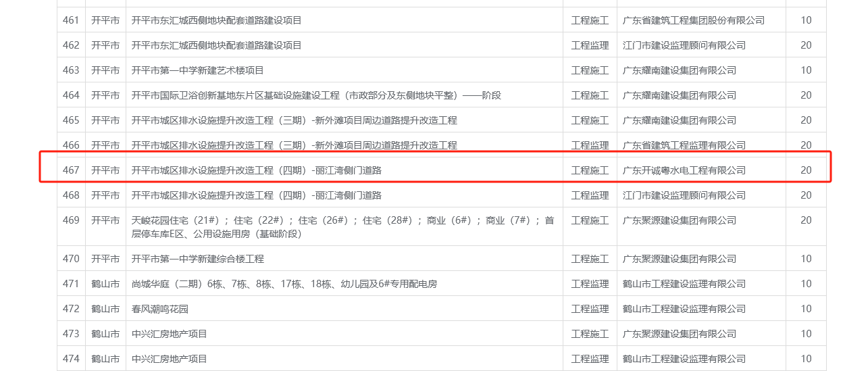
Task: Click 广东耀南建设集团有限公司 in row 464
Action: (x=680, y=95)
